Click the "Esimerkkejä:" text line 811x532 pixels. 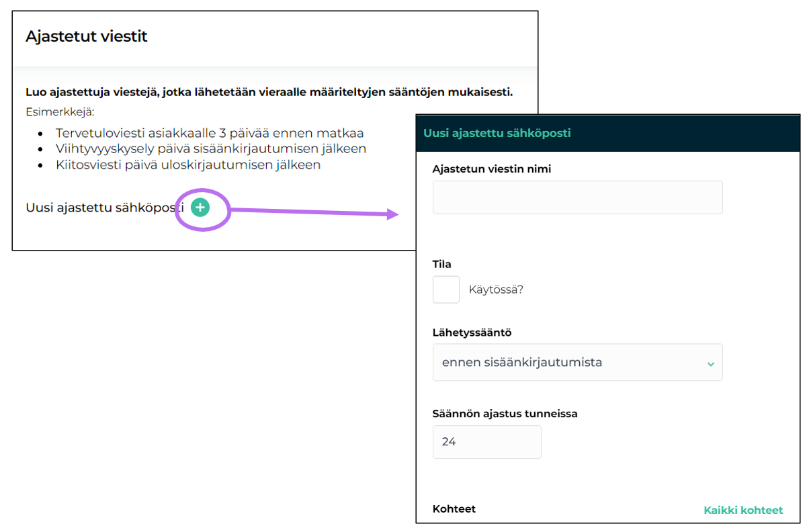pyautogui.click(x=60, y=112)
